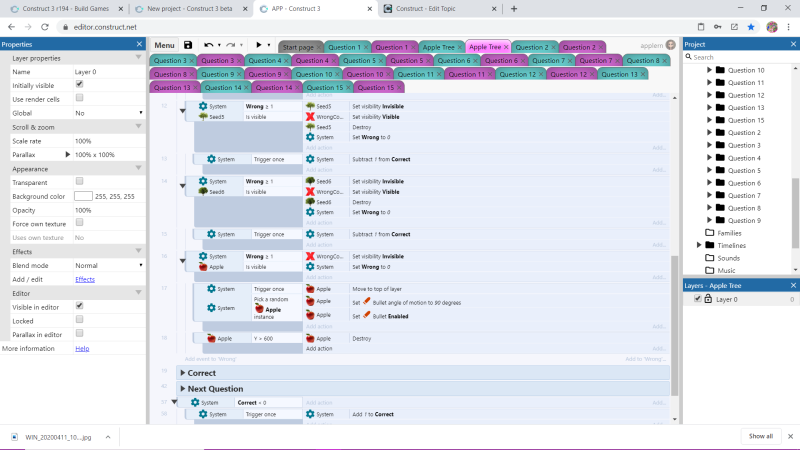
Task: Open the Global dropdown set to No
Action: click(109, 113)
